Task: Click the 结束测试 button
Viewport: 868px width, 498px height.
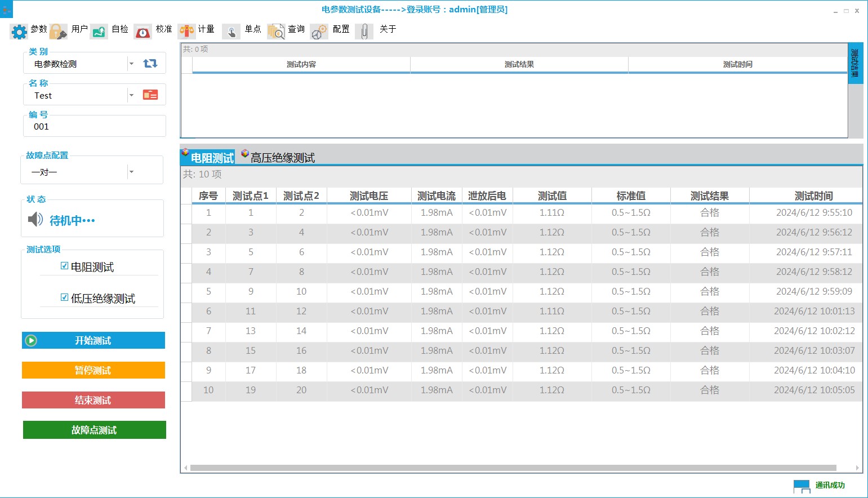Action: (94, 400)
